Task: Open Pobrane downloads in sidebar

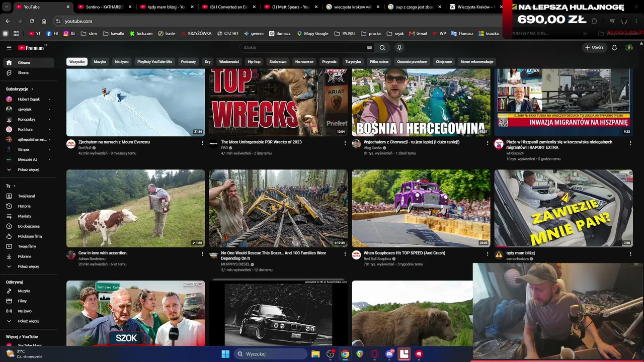Action: click(x=28, y=256)
